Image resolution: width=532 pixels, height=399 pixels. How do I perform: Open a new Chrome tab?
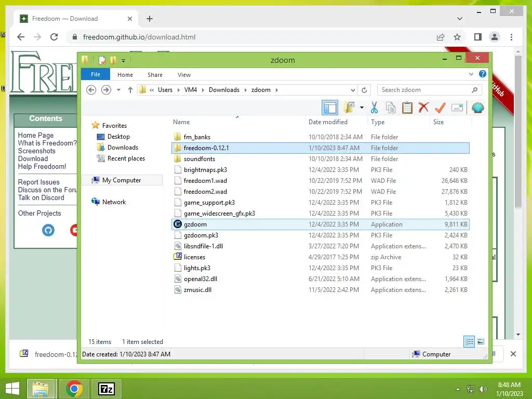(150, 19)
